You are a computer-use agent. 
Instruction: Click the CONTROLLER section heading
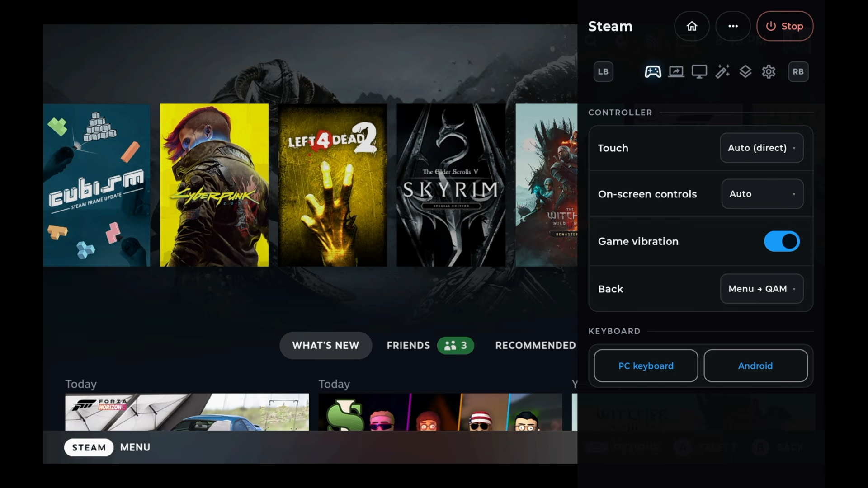pyautogui.click(x=620, y=113)
